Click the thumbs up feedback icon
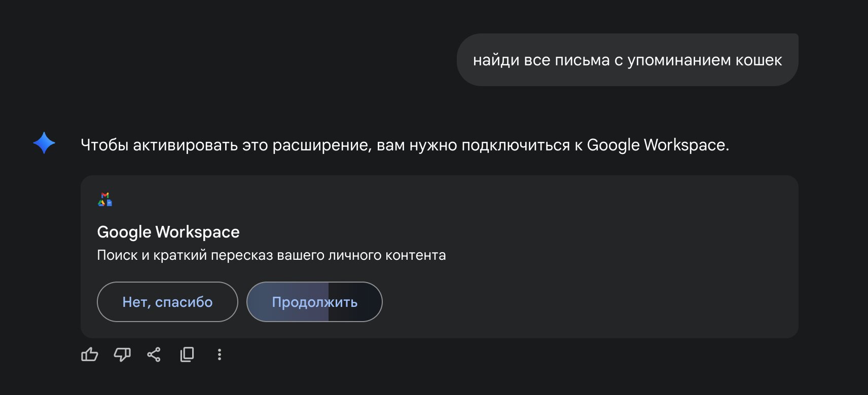This screenshot has width=868, height=395. 90,354
